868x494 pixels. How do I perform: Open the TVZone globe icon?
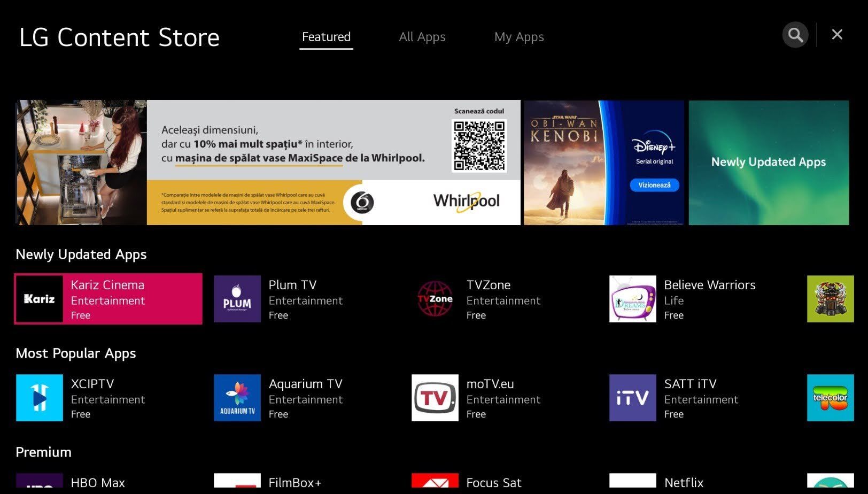point(435,299)
